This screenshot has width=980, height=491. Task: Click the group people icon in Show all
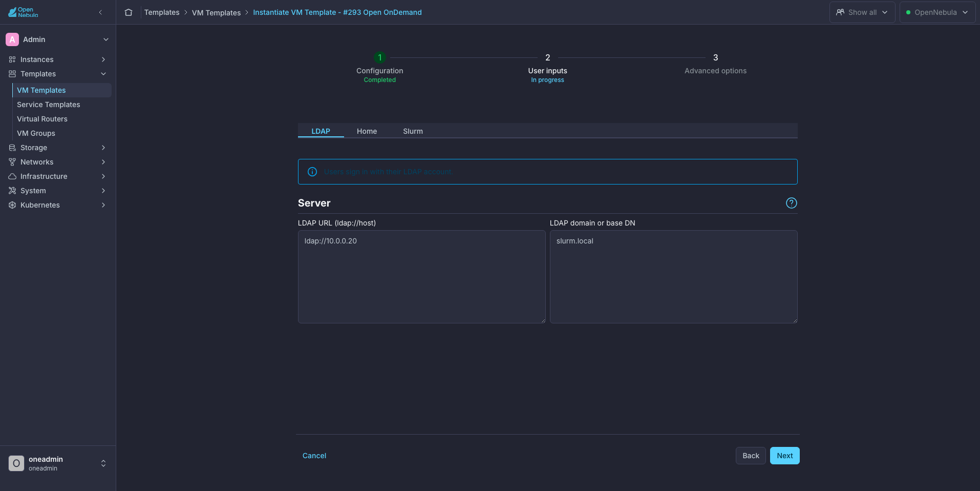coord(840,12)
